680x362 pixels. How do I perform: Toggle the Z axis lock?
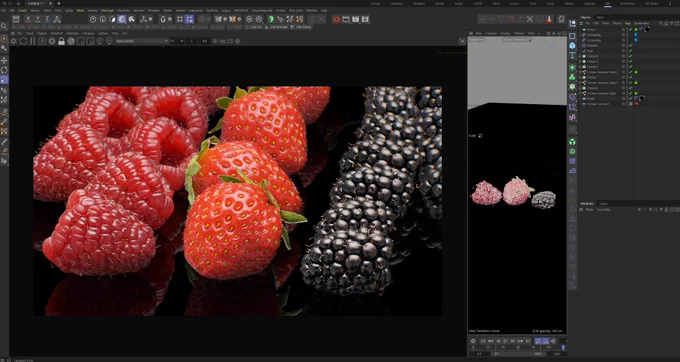47,19
